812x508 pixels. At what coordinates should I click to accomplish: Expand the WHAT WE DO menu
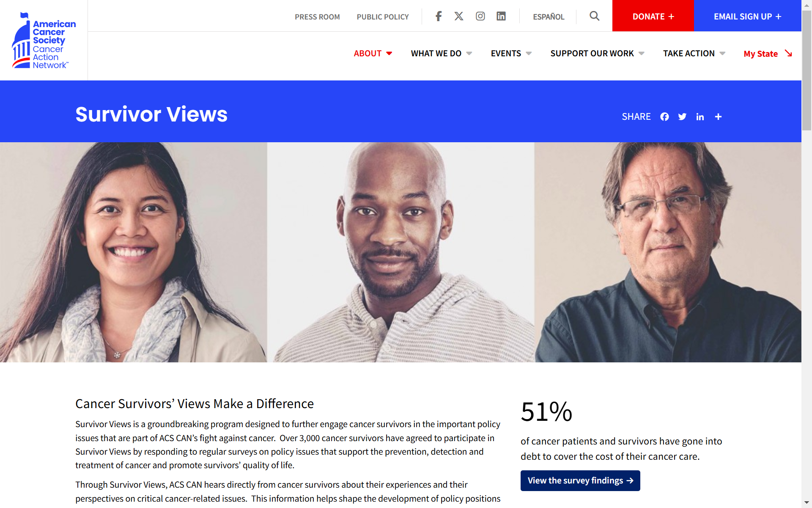(442, 53)
